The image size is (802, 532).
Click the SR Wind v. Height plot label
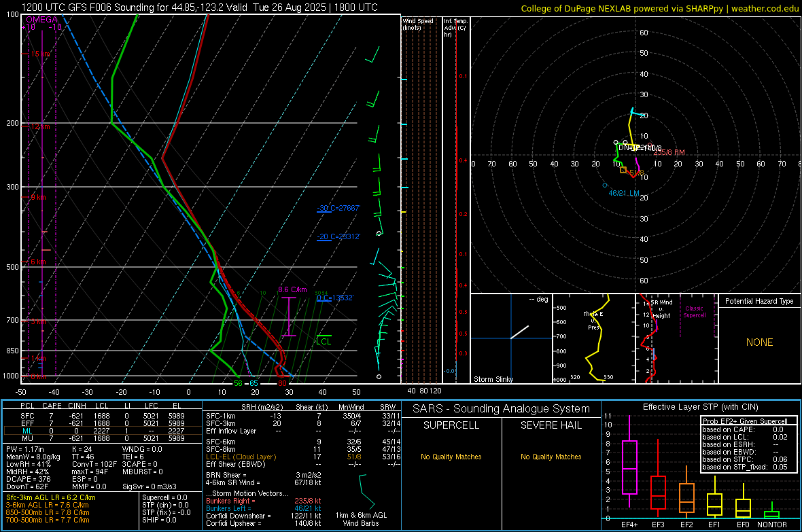pos(661,309)
